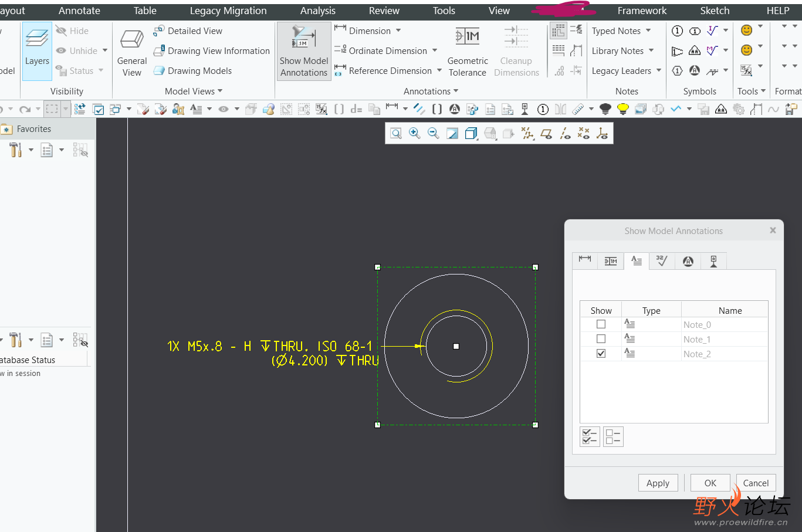Check the Show box for Note_0
The image size is (802, 532).
coord(601,324)
